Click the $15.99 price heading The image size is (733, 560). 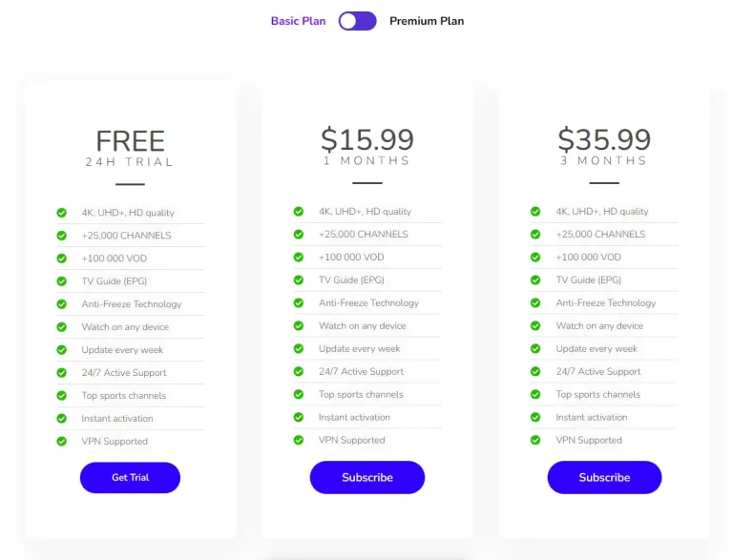point(367,139)
